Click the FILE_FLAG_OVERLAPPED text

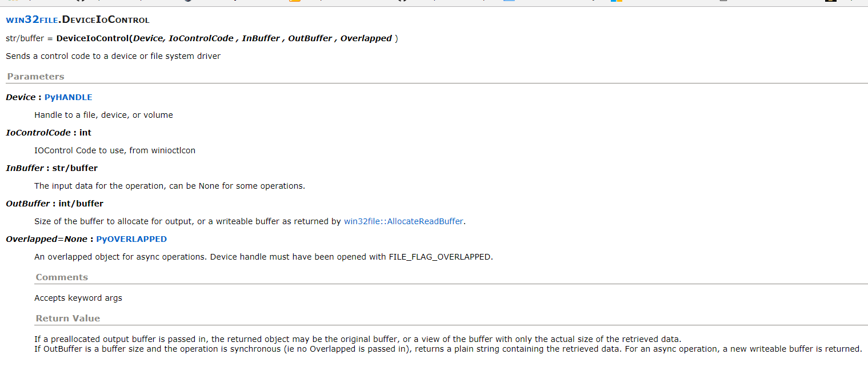(439, 257)
